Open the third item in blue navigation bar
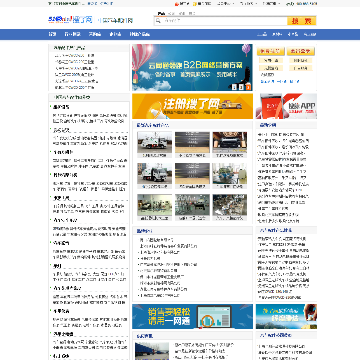Screen dimensions: 360x360 point(94,34)
